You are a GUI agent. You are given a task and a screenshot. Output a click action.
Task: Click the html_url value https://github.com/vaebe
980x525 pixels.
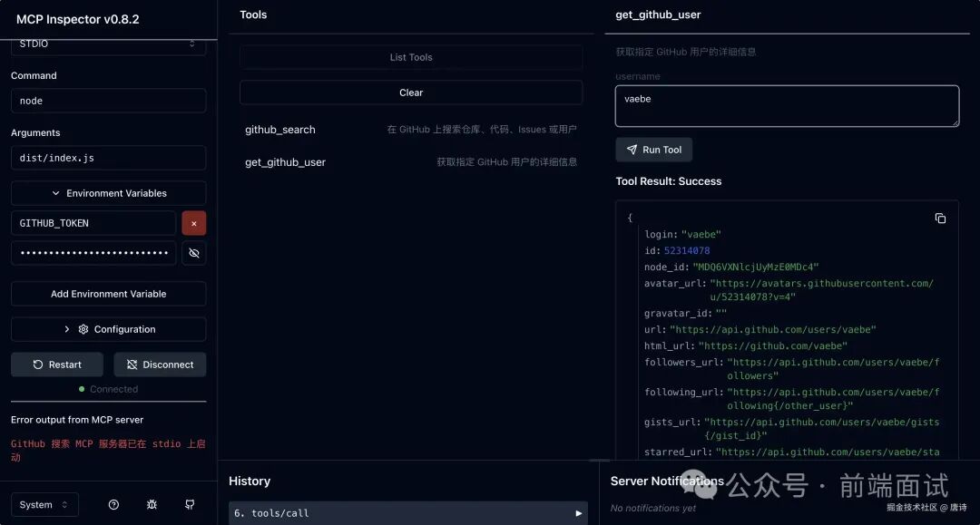click(x=772, y=345)
